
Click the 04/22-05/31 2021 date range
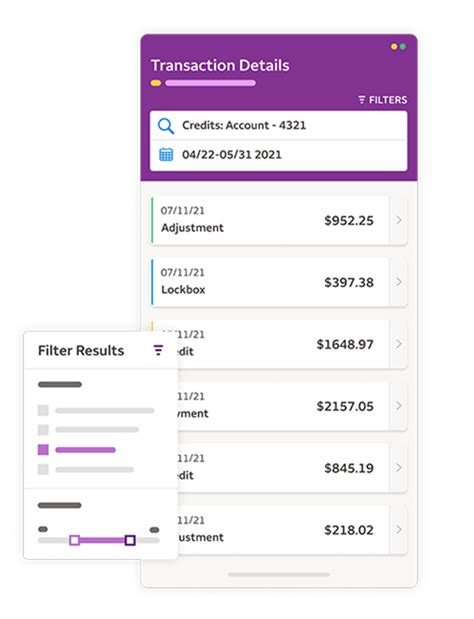click(x=232, y=155)
